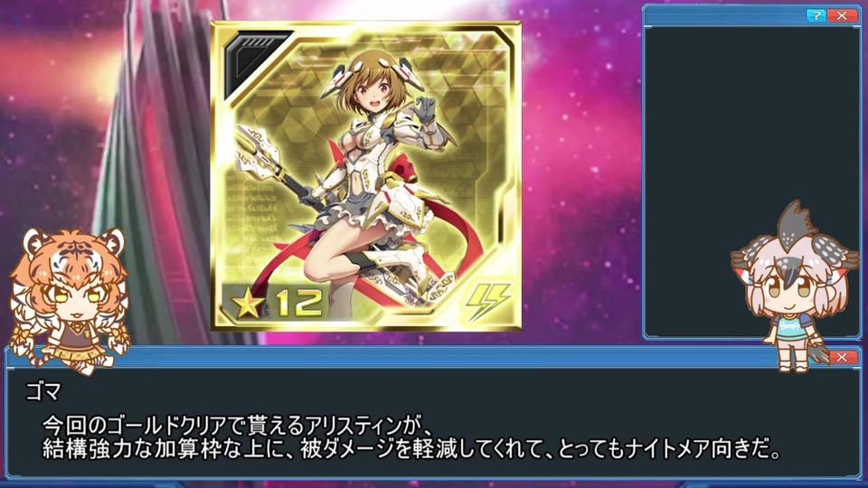Viewport: 868px width, 488px height.
Task: Close the ゴマ dialogue message window
Action: 842,358
